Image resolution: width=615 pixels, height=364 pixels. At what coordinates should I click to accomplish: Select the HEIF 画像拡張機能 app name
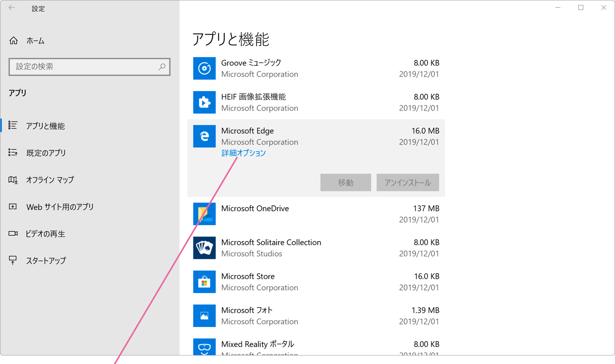tap(253, 97)
